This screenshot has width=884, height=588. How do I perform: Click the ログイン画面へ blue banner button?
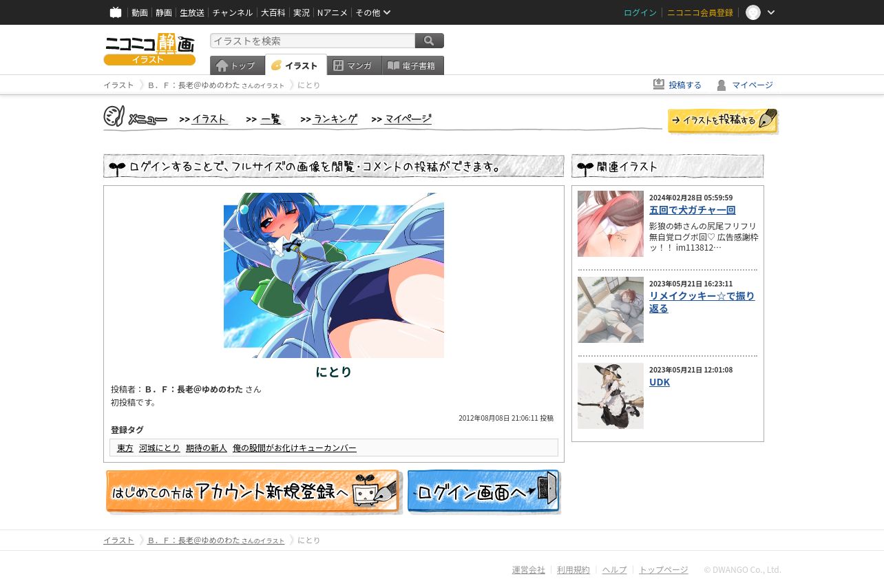tap(484, 492)
